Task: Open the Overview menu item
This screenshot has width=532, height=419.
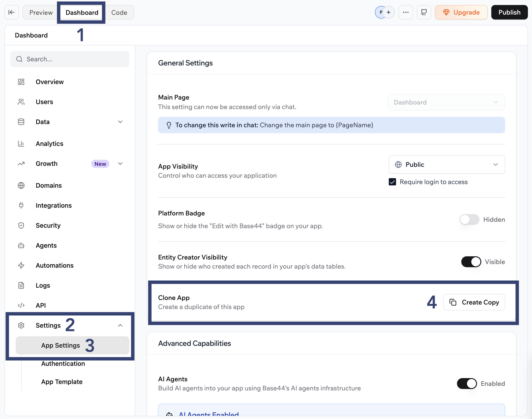Action: (70, 82)
